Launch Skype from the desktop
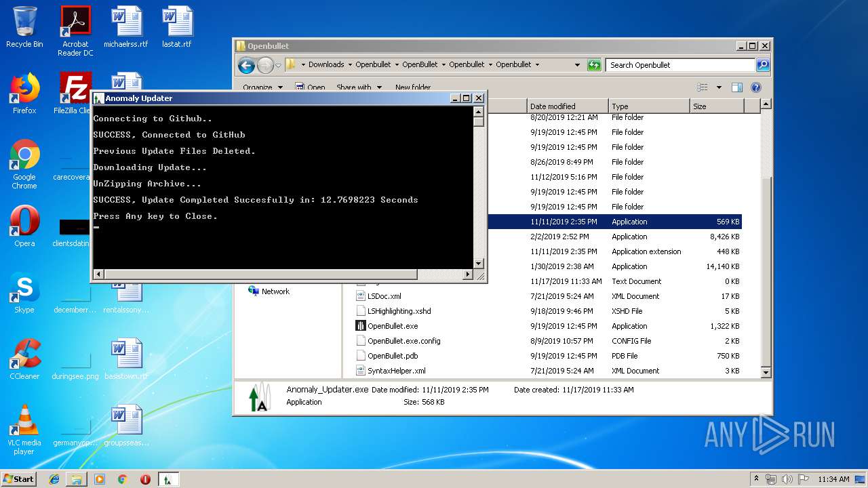 coord(24,293)
